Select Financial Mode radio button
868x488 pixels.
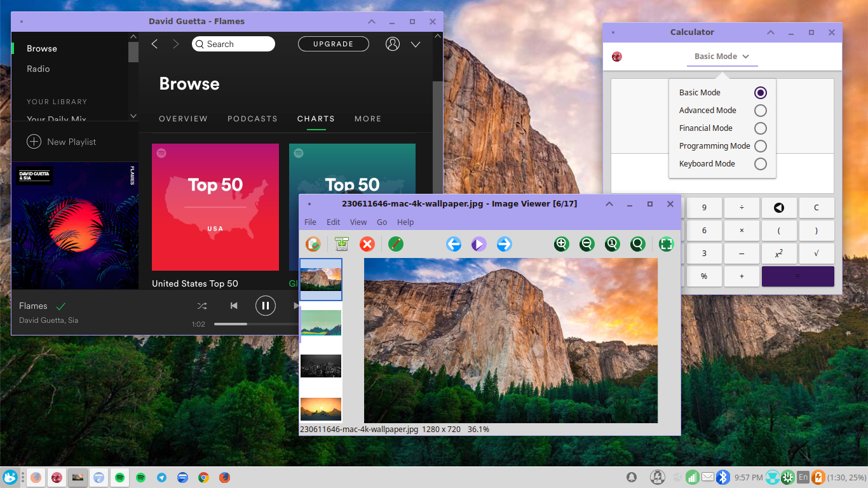(761, 128)
